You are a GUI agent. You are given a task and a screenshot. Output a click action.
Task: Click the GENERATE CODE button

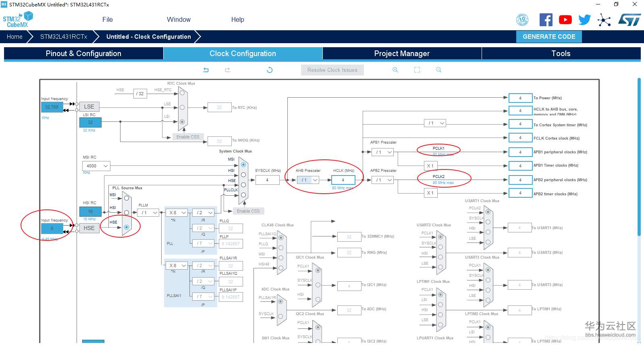tap(549, 37)
